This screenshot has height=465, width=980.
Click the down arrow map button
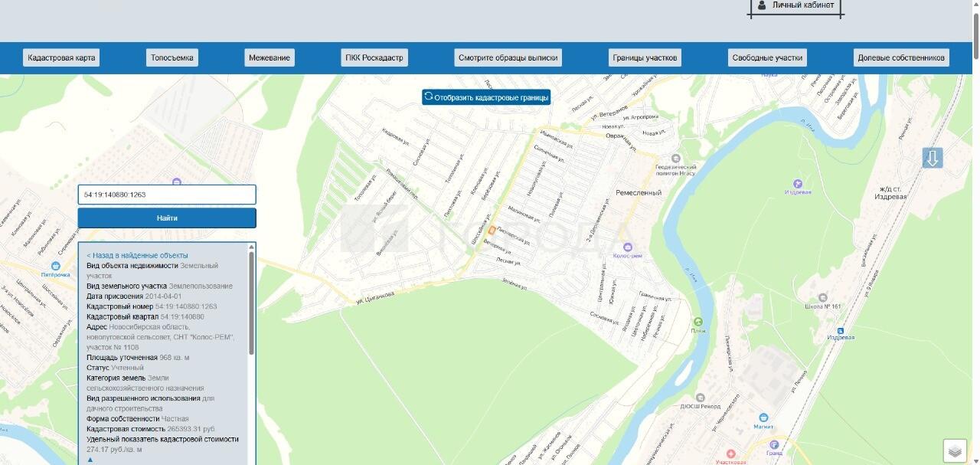(932, 159)
